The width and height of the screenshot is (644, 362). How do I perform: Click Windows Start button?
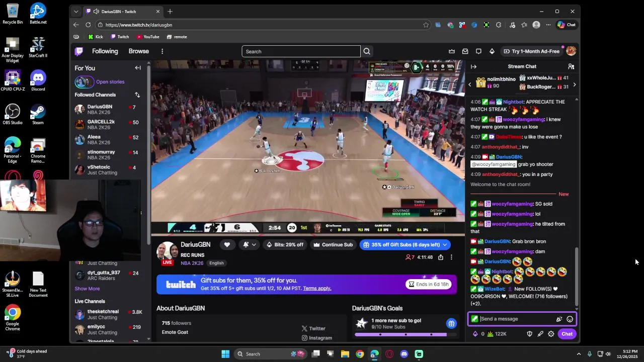pyautogui.click(x=225, y=354)
